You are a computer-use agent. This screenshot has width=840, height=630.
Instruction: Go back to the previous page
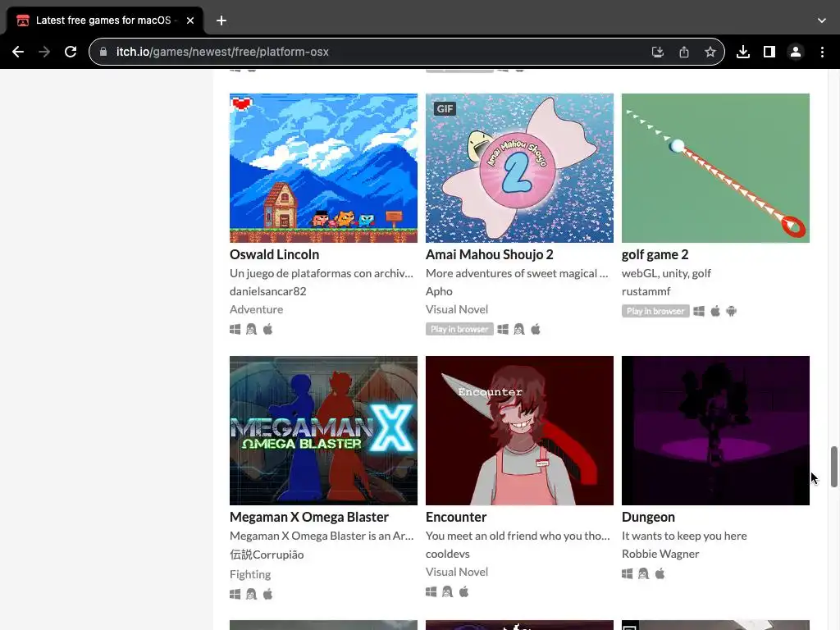[18, 52]
